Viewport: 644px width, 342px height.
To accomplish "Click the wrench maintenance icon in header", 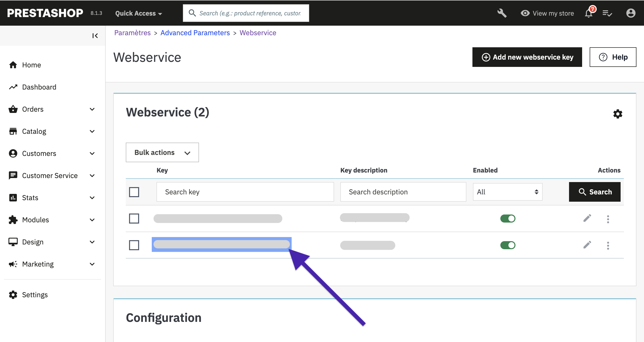I will coord(502,13).
